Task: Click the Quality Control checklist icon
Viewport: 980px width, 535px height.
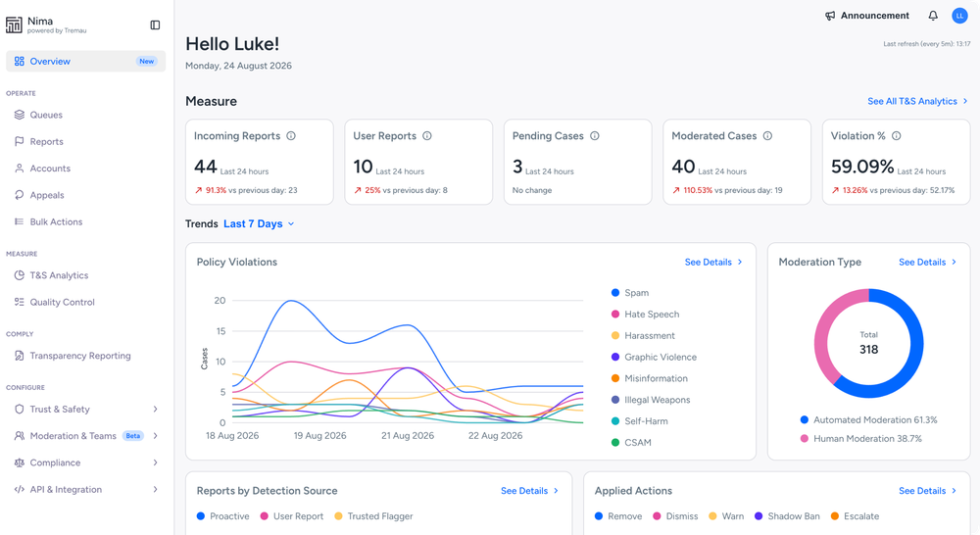Action: tap(20, 302)
